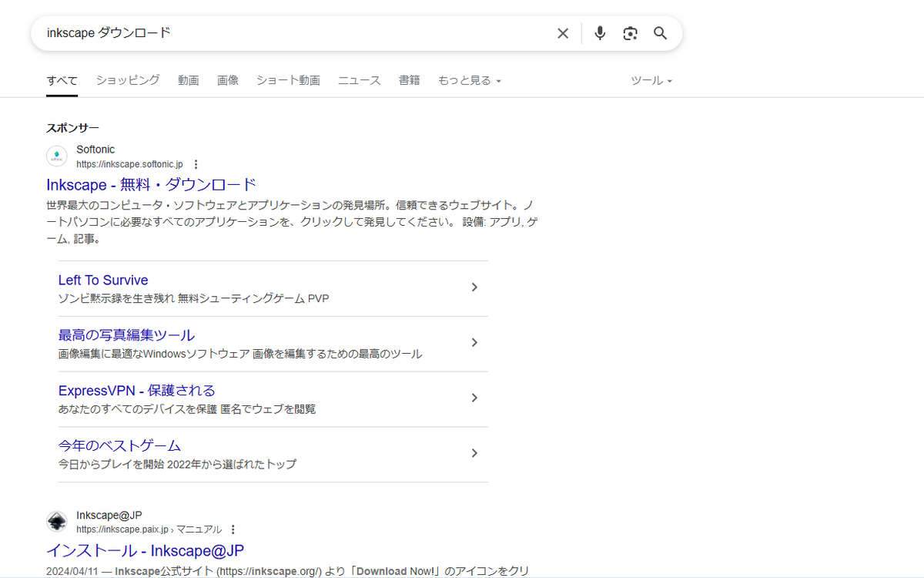The height and width of the screenshot is (578, 924).
Task: Open three-dot menu beside Softonic URL
Action: (196, 164)
